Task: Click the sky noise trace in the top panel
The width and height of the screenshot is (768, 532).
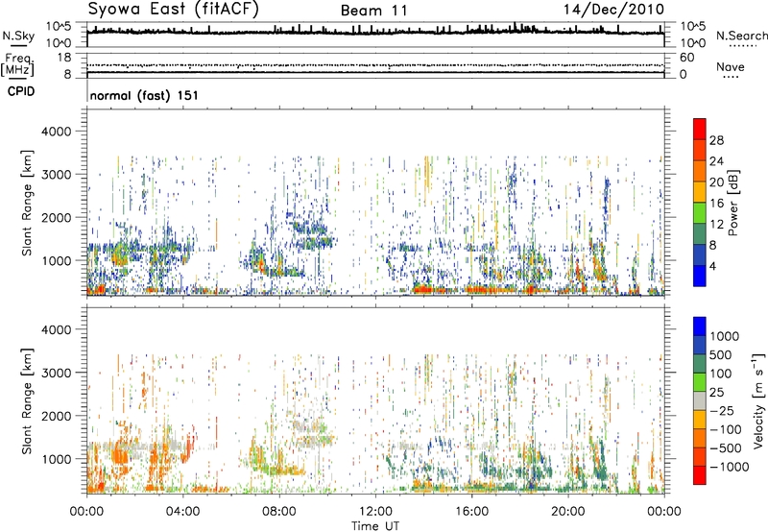Action: (x=375, y=32)
